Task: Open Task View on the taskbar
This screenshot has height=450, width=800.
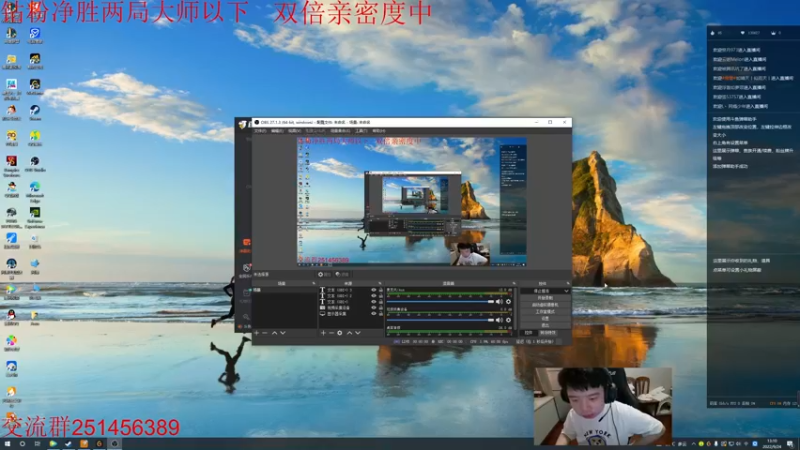Action: click(37, 444)
